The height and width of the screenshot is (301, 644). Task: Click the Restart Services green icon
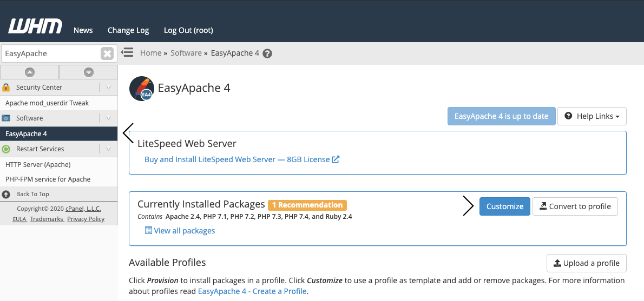pyautogui.click(x=6, y=149)
